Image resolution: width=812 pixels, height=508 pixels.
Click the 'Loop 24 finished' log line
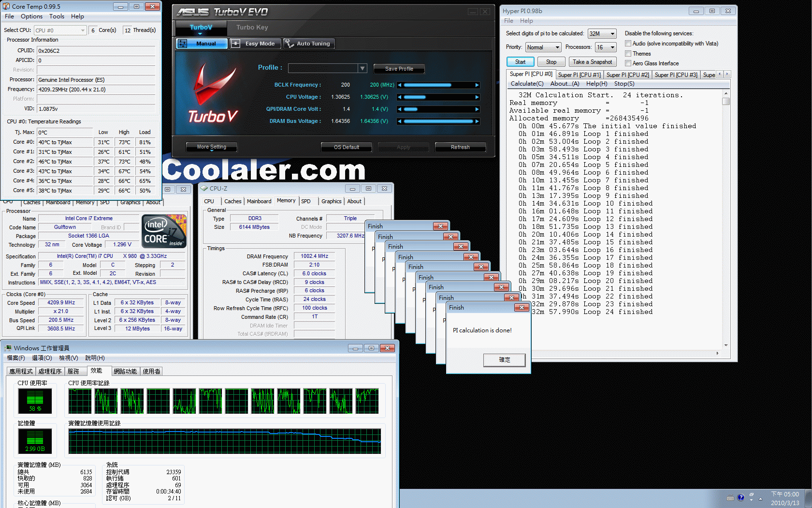[618, 312]
